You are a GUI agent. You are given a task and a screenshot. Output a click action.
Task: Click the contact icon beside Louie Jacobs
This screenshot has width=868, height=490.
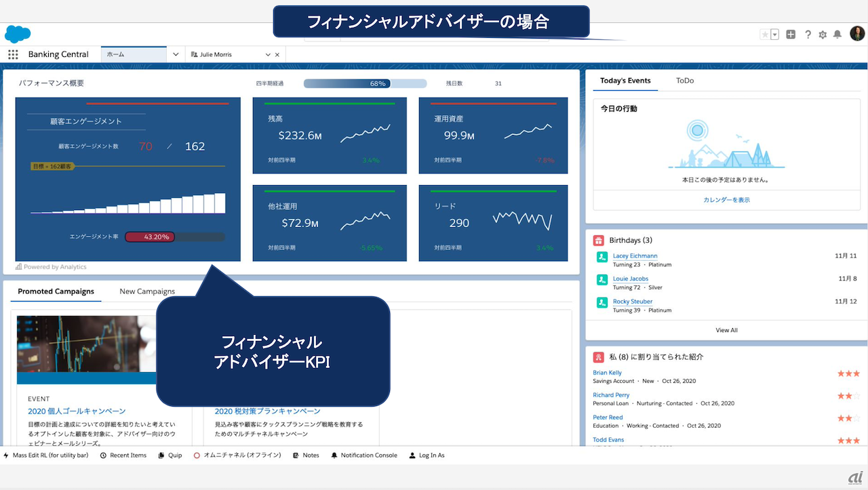tap(601, 280)
